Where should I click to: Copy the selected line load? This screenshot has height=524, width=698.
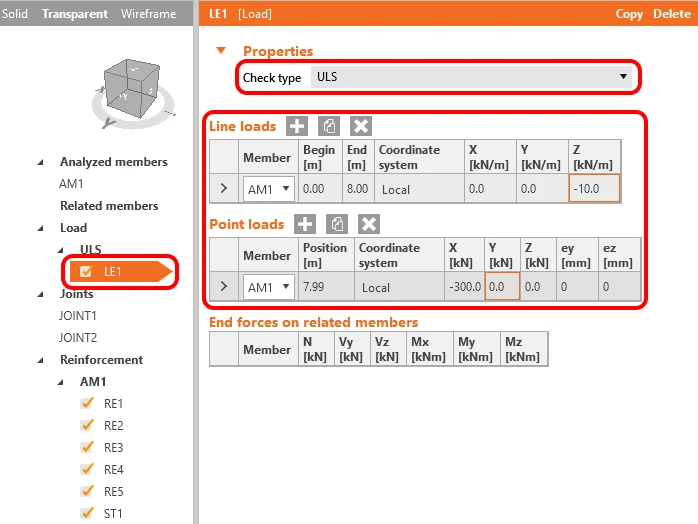(x=329, y=126)
